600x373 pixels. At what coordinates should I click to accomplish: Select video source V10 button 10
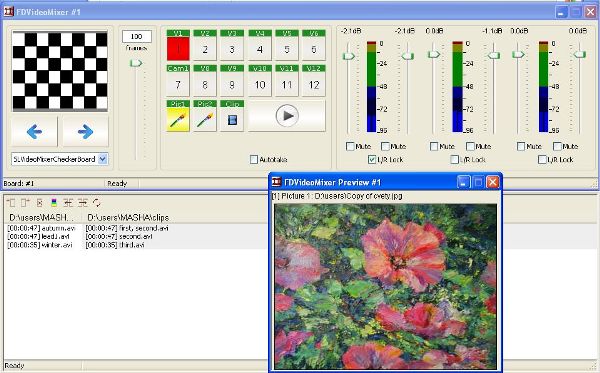point(260,81)
